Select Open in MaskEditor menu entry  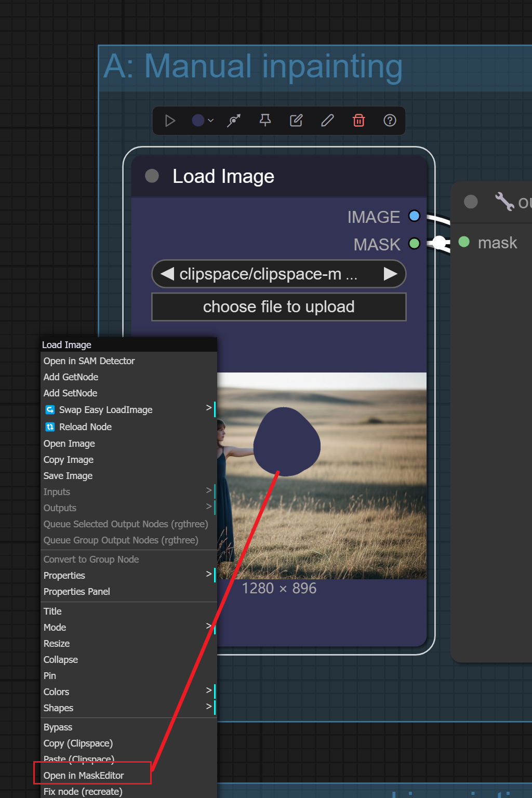point(84,776)
